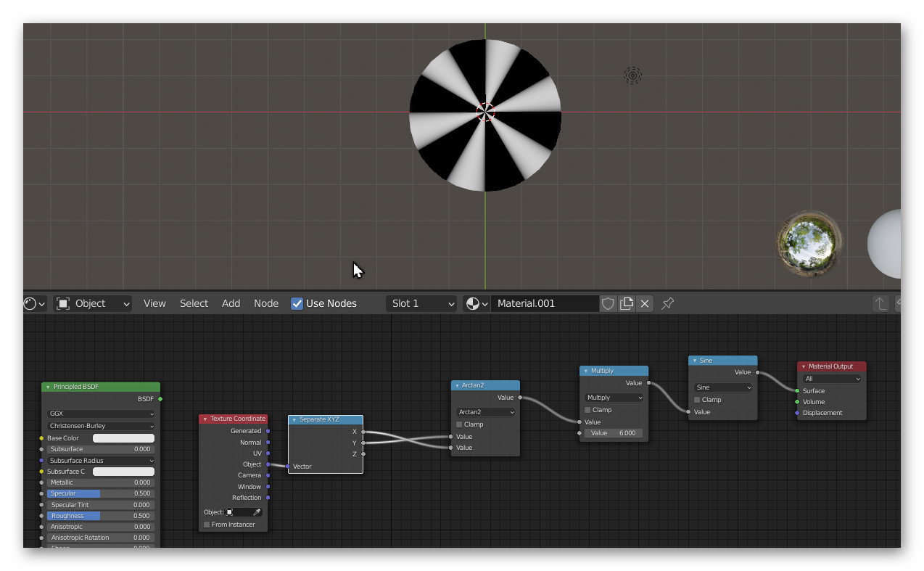Click the BSDF output socket
The height and width of the screenshot is (571, 924).
pyautogui.click(x=160, y=398)
